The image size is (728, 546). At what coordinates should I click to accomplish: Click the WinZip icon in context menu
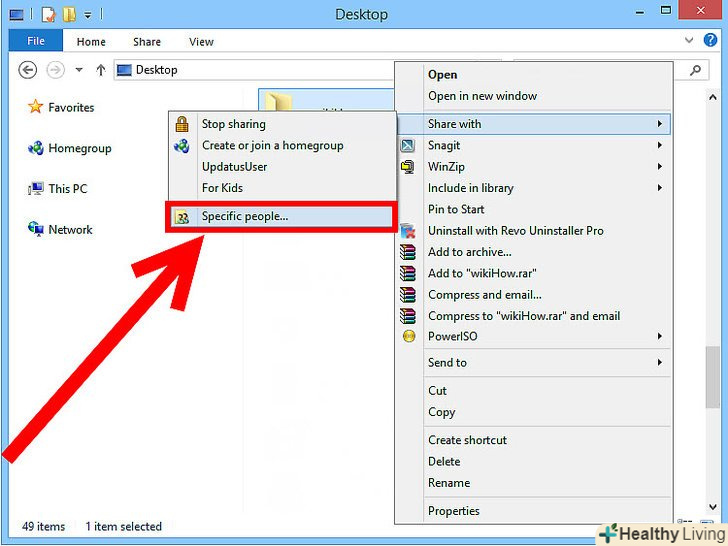[408, 167]
